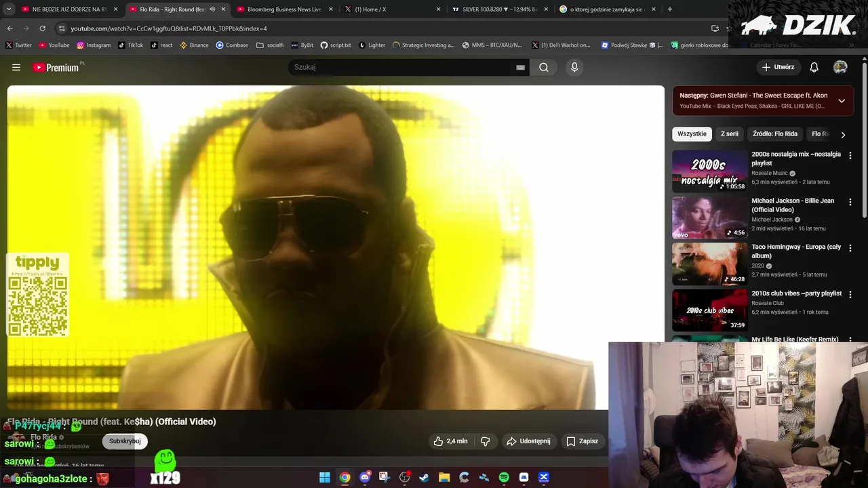
Task: Open options for 2000s nostalgia mix
Action: pos(850,155)
